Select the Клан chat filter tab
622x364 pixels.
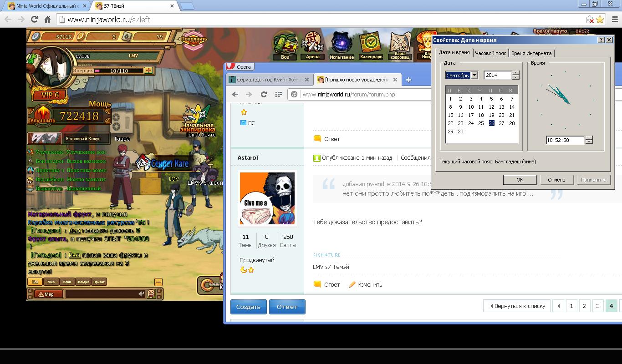pyautogui.click(x=67, y=282)
